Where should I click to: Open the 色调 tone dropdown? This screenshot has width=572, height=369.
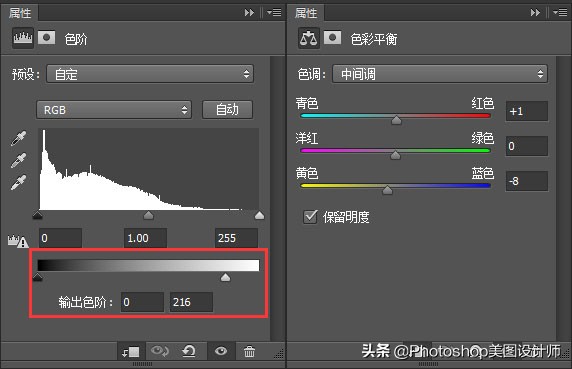(440, 74)
